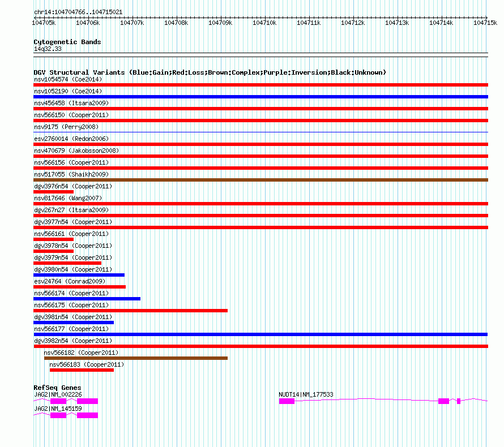Click the 104707k ruler tick label
This screenshot has width=504, height=447.
(x=132, y=23)
